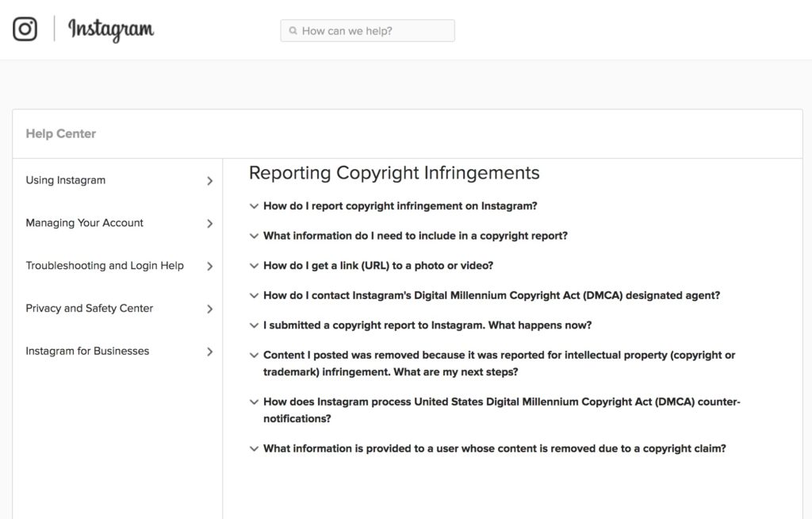
Task: Click the arrow next to Using Instagram
Action: click(x=209, y=181)
